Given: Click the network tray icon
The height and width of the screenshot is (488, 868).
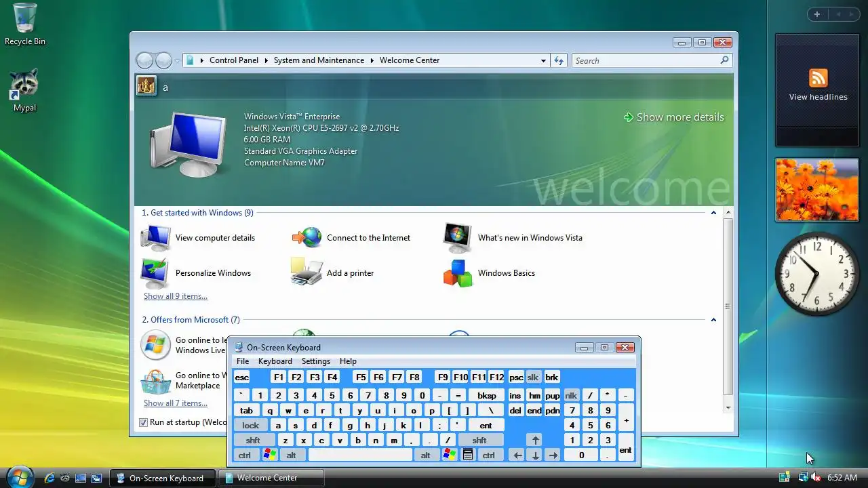Looking at the screenshot, I should point(803,477).
